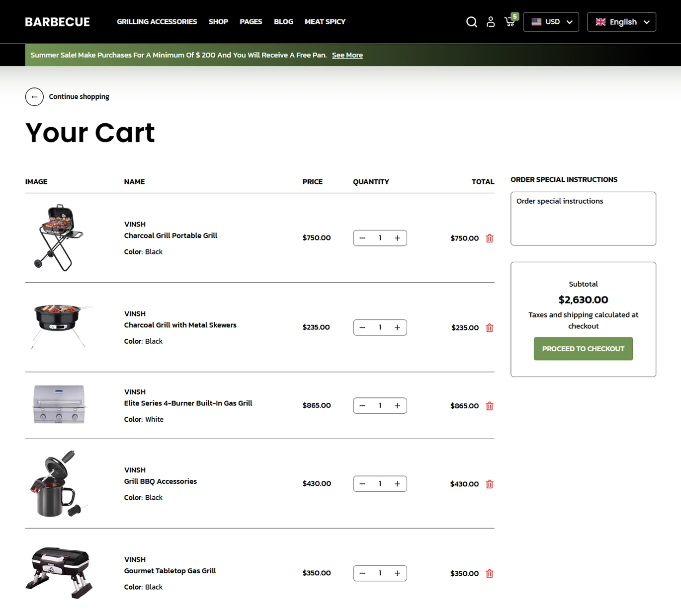Increase quantity of Elite Series 4-Burner Grill
The width and height of the screenshot is (681, 616).
point(397,405)
